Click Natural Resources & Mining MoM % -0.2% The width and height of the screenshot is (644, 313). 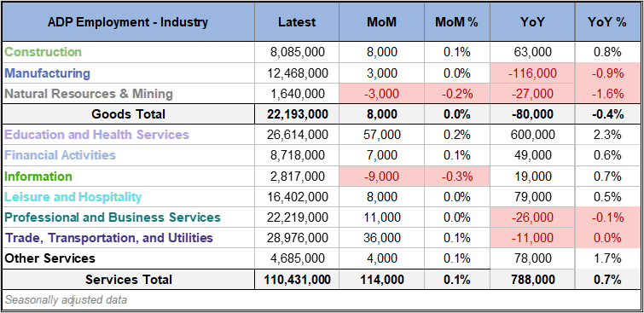click(x=457, y=94)
